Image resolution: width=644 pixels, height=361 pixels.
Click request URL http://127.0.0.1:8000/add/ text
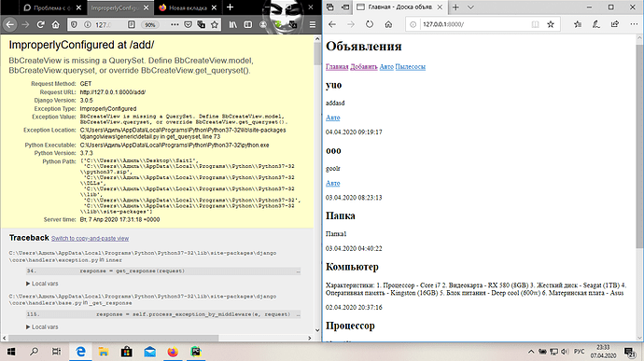[113, 92]
